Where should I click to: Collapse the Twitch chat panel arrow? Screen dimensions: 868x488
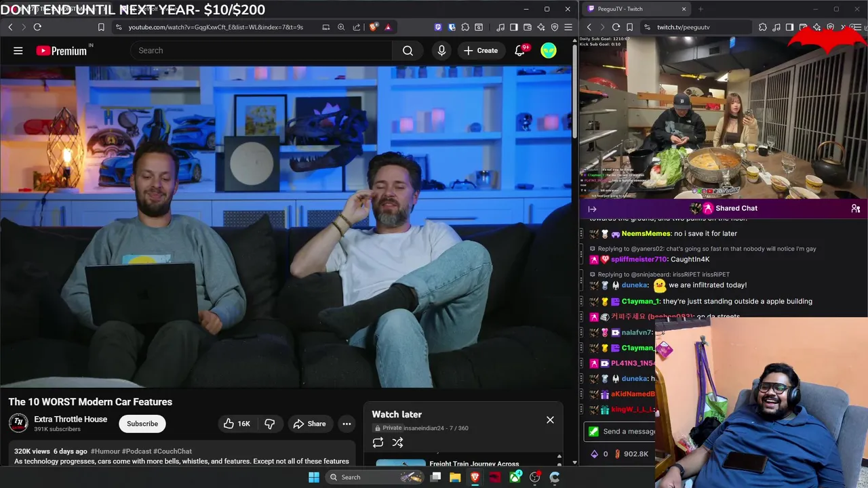[x=592, y=209]
